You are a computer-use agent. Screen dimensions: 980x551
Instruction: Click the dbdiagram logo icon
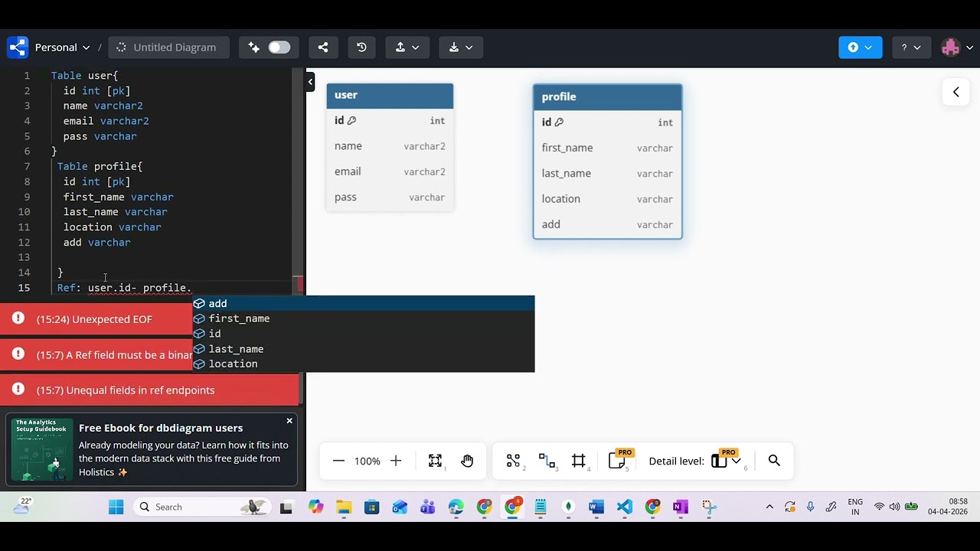click(18, 47)
